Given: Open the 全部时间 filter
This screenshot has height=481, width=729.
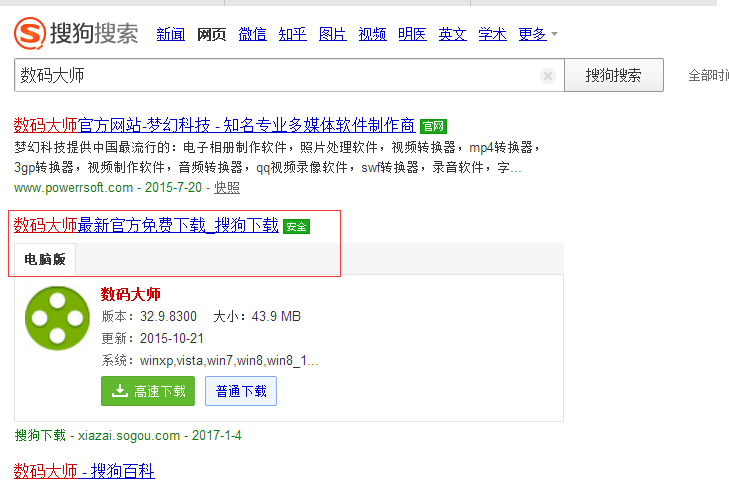Looking at the screenshot, I should 708,75.
